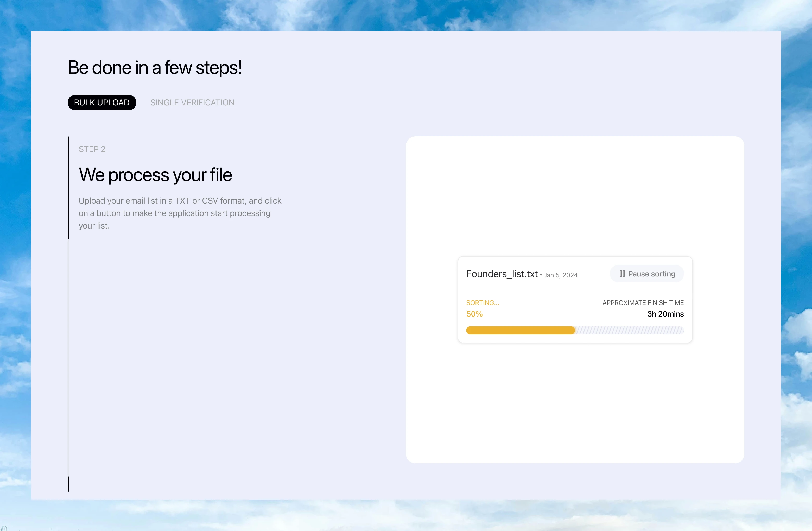Image resolution: width=812 pixels, height=531 pixels.
Task: Click the short black marker at bottom of step line
Action: pyautogui.click(x=68, y=484)
